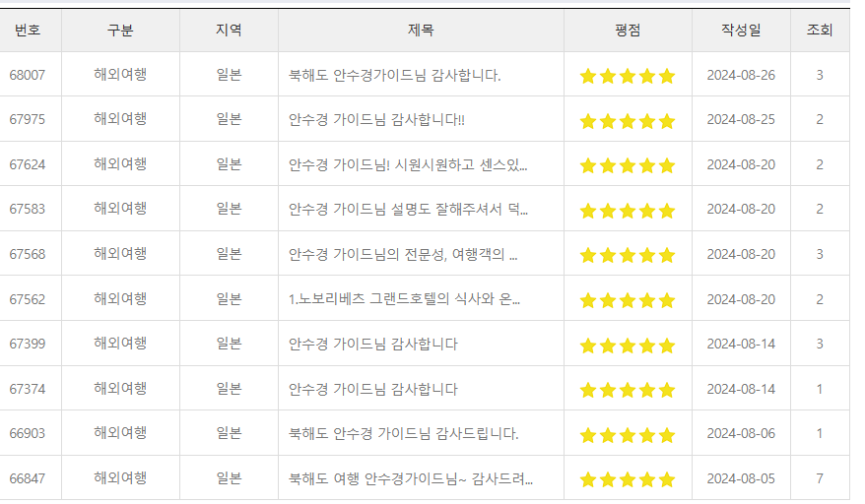Click star rating of review 67374
The image size is (865, 504).
click(x=628, y=391)
